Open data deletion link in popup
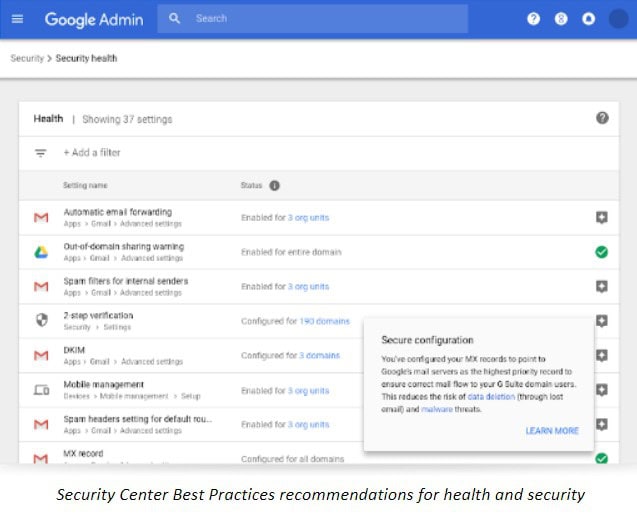Viewport: 637px width, 514px height. [x=491, y=397]
